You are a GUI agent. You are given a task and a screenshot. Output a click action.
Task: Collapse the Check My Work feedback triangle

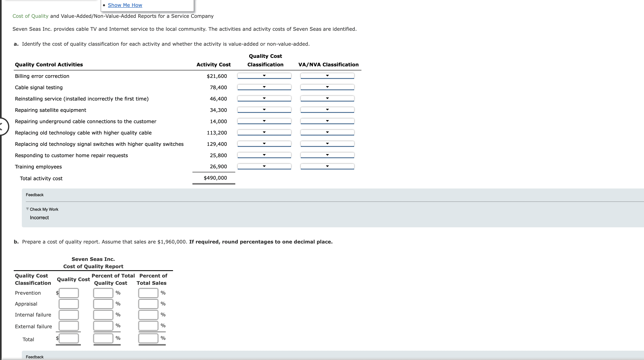[27, 209]
